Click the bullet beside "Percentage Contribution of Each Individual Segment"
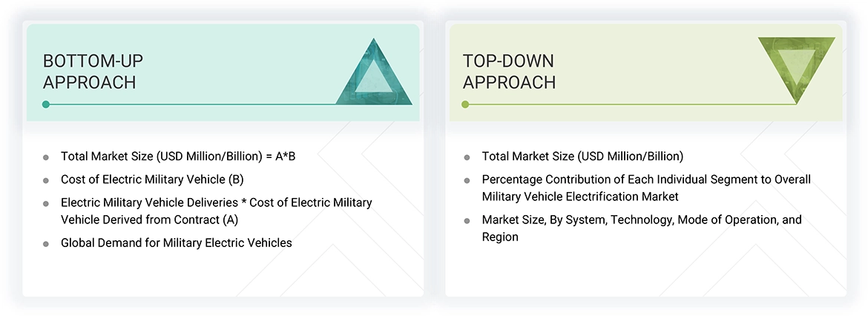This screenshot has width=868, height=316. [467, 180]
